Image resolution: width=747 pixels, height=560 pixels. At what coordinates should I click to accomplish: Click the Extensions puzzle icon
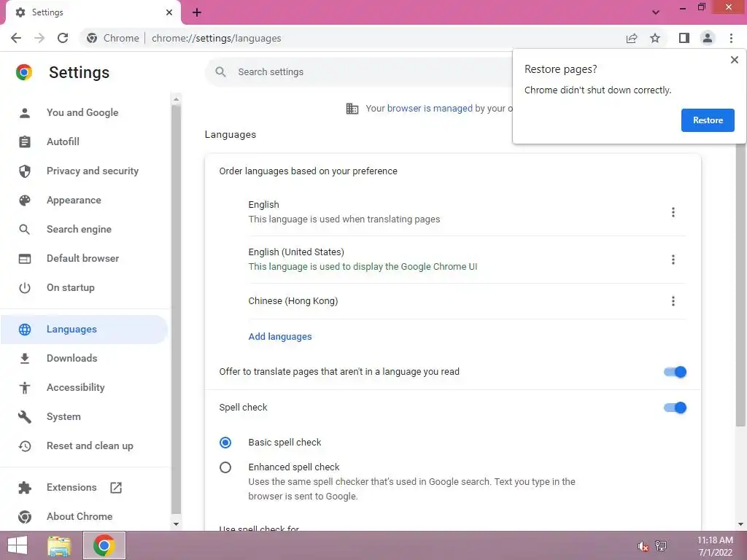tap(25, 487)
